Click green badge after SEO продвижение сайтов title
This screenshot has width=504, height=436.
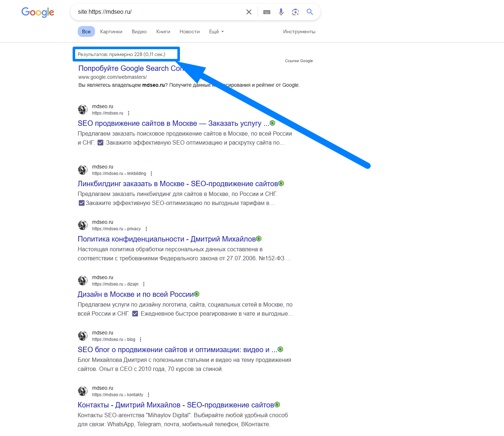tap(272, 123)
